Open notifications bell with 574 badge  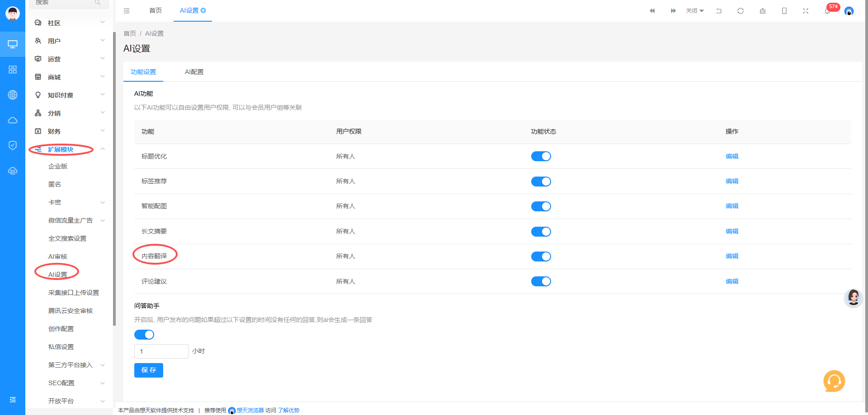pos(827,11)
